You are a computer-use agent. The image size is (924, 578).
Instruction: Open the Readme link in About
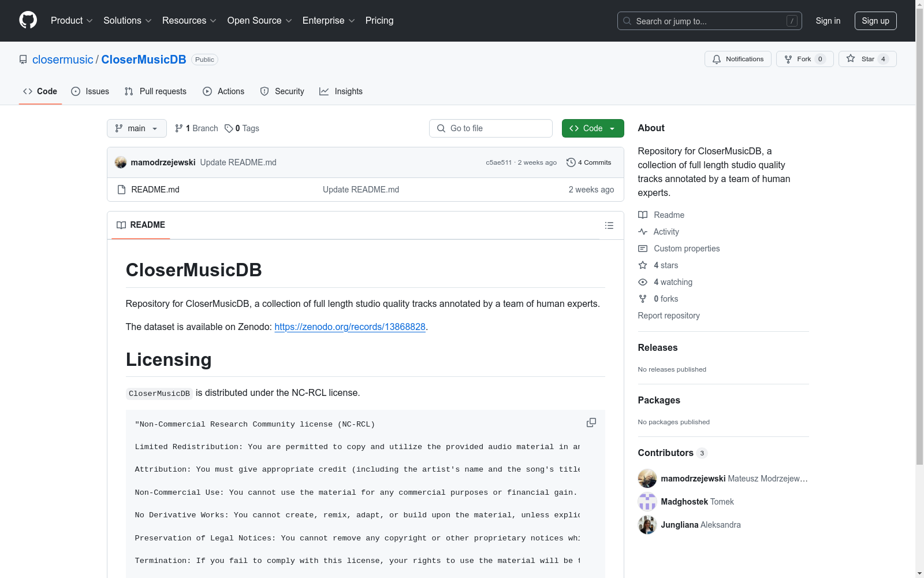(x=661, y=215)
